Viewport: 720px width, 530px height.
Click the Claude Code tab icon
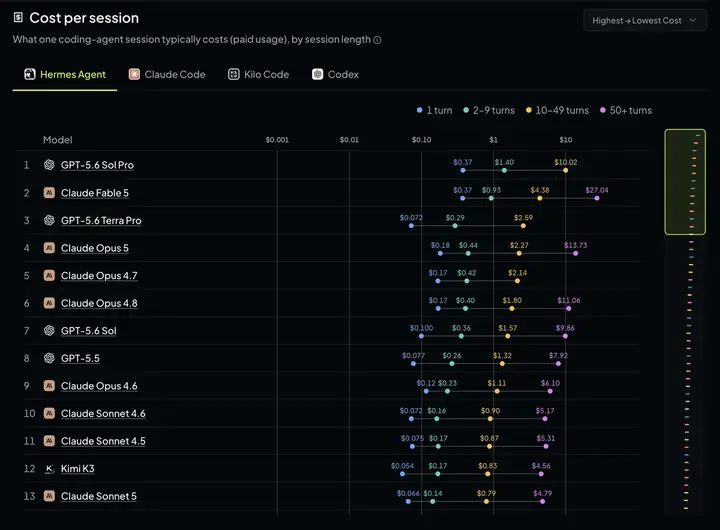pos(134,74)
